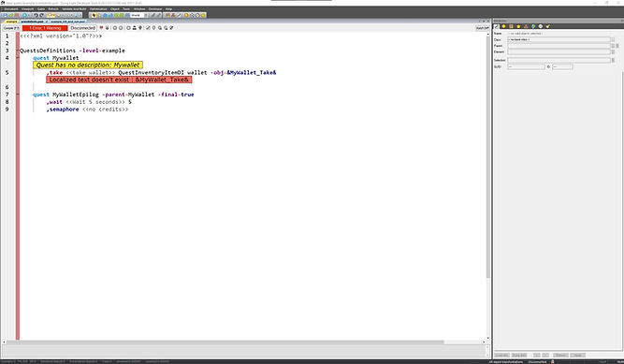The width and height of the screenshot is (624, 364).
Task: Select the traffic cone tab in attributes panel
Action: coord(526,26)
